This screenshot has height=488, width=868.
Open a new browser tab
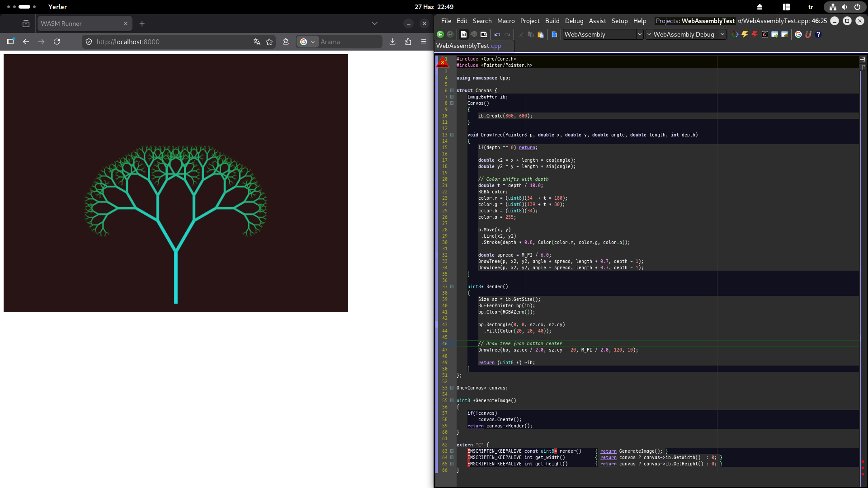coord(142,23)
